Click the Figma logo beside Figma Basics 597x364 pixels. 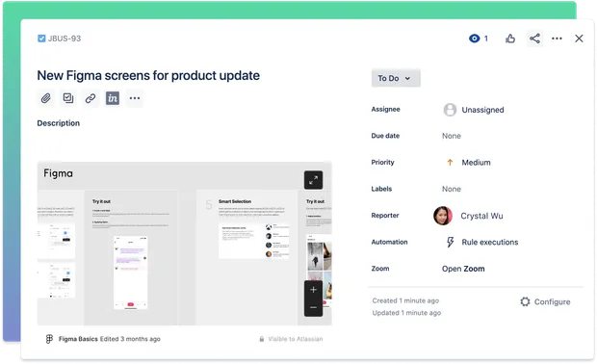(49, 339)
